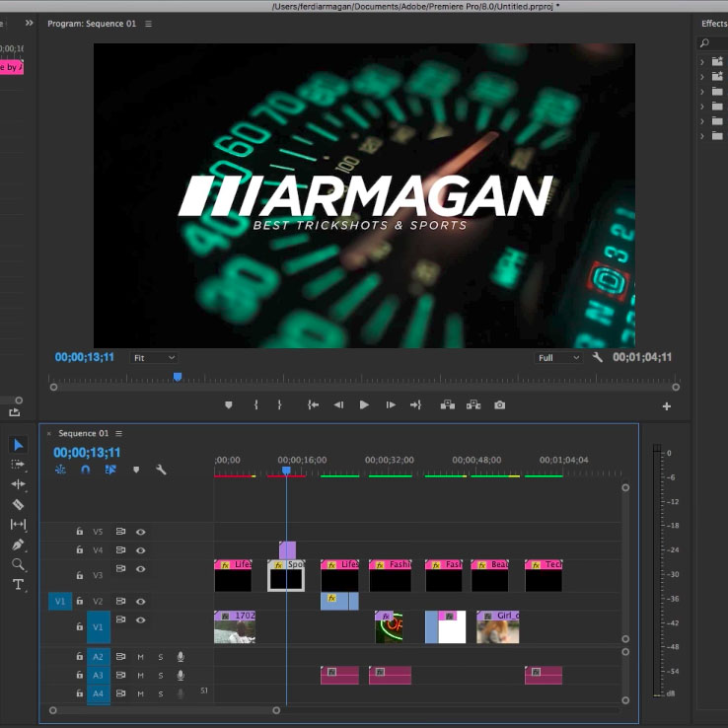The height and width of the screenshot is (728, 728).
Task: Open Program: Sequence 01 panel menu
Action: pos(149,24)
